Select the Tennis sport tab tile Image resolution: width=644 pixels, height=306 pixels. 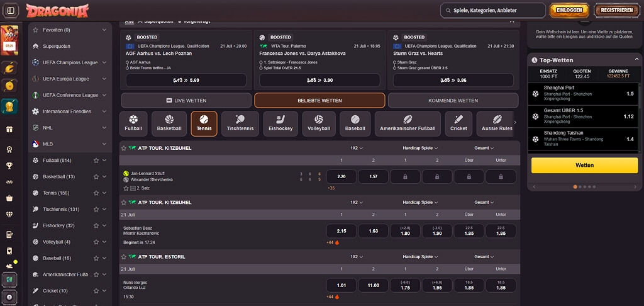pyautogui.click(x=204, y=124)
